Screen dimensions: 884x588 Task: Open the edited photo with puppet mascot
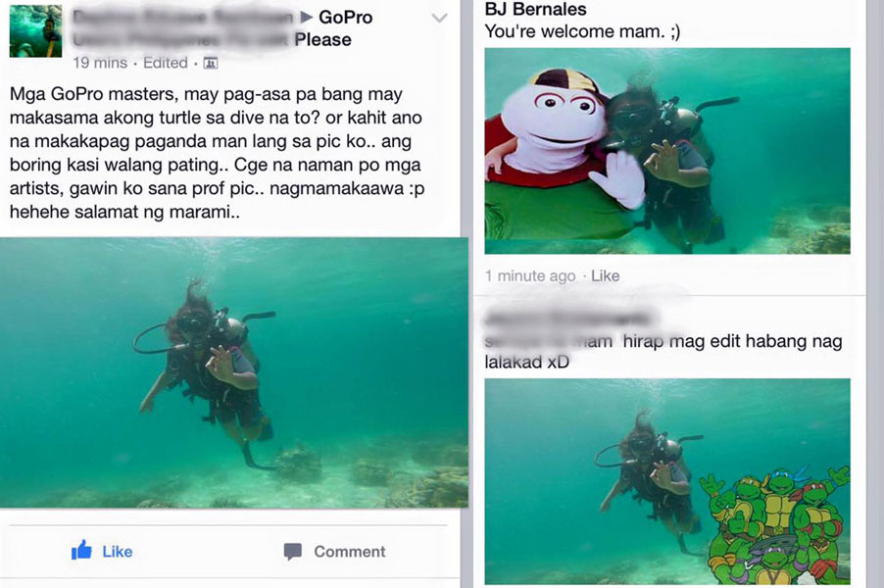click(x=667, y=151)
